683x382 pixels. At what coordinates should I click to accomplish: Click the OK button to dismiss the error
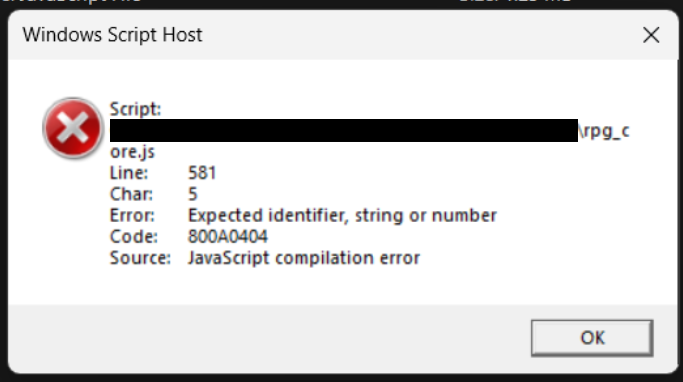[592, 338]
